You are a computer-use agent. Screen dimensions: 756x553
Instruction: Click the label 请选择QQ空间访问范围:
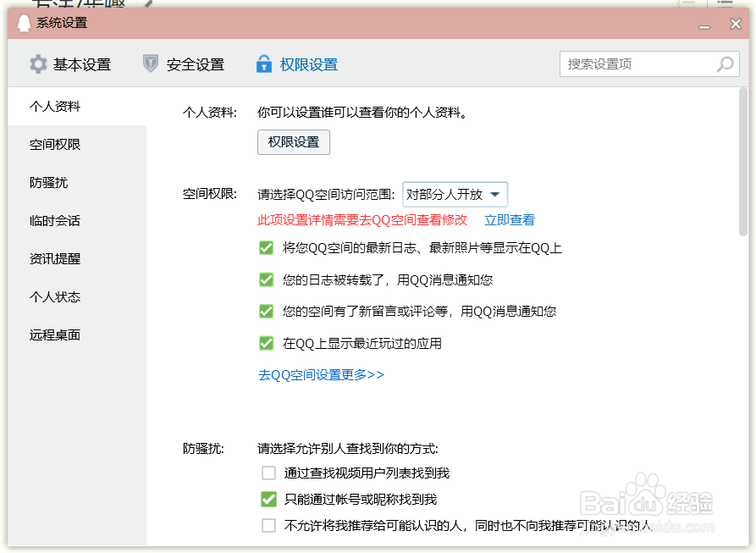point(326,194)
